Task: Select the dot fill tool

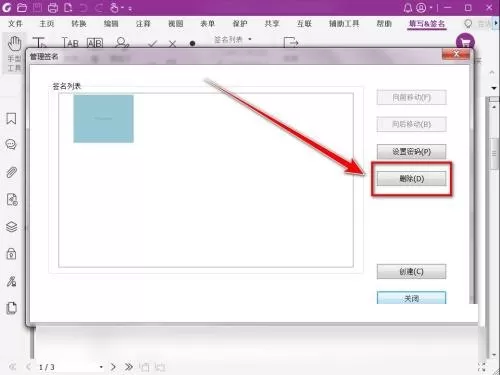Action: pos(192,43)
